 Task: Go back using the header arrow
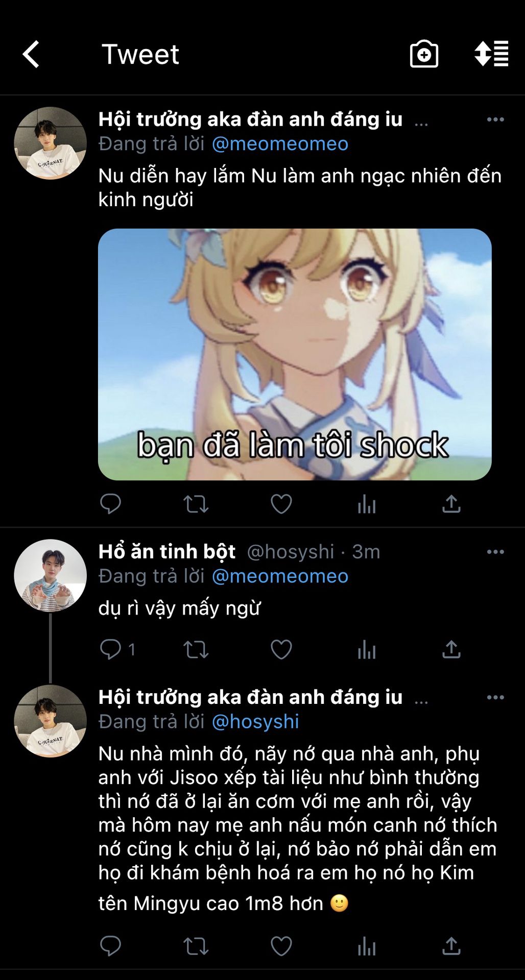(x=31, y=54)
